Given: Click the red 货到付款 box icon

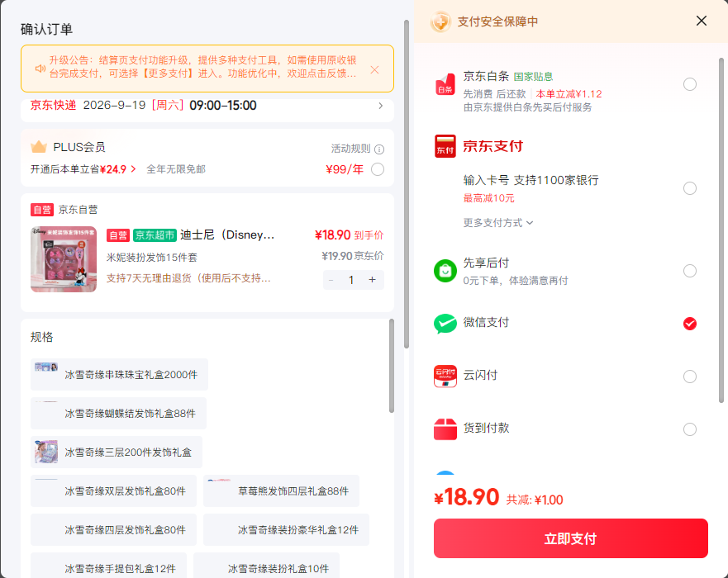Looking at the screenshot, I should 445,429.
